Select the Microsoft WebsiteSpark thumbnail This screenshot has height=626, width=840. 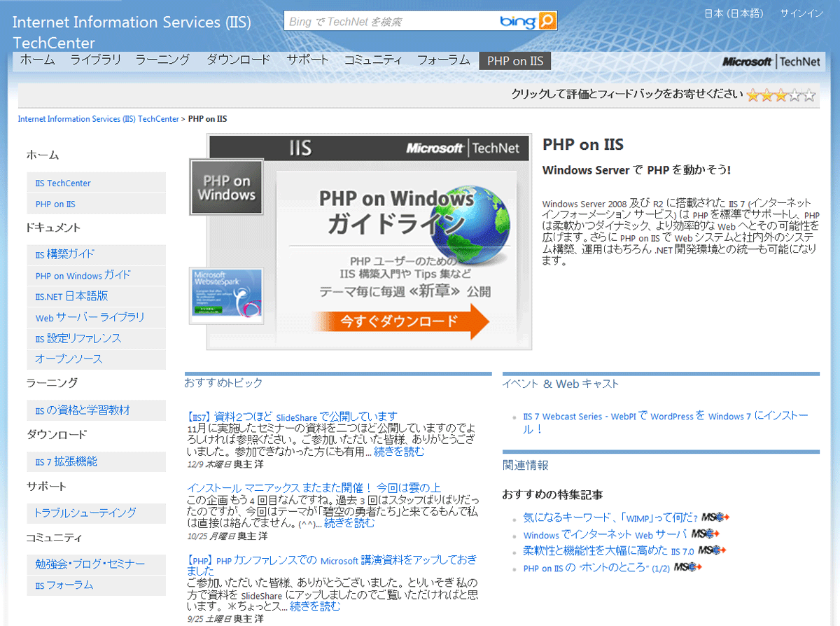226,295
